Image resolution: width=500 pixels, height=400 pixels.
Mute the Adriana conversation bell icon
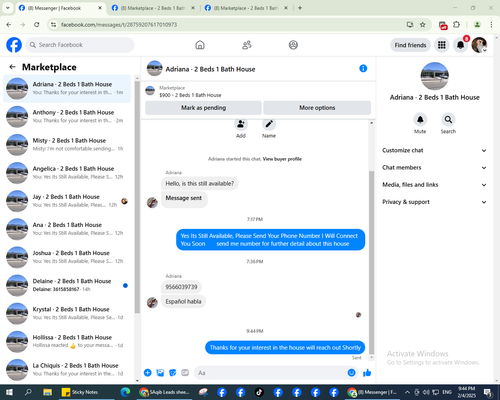420,119
